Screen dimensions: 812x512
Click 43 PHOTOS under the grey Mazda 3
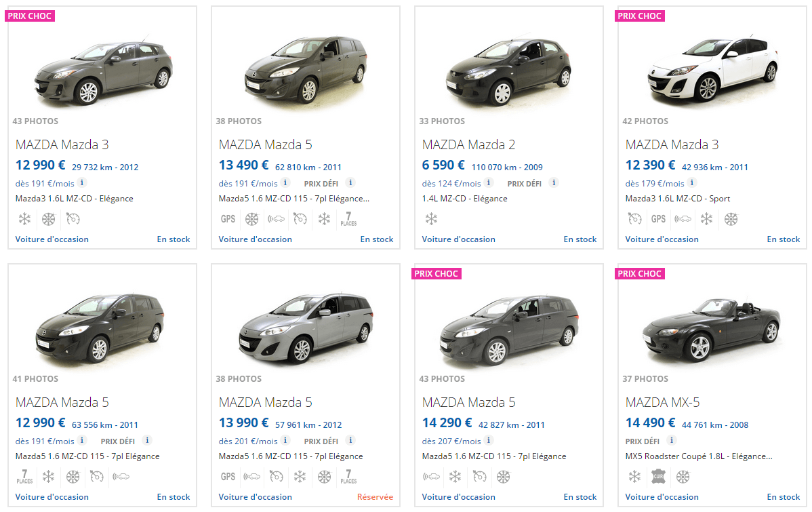pyautogui.click(x=35, y=121)
